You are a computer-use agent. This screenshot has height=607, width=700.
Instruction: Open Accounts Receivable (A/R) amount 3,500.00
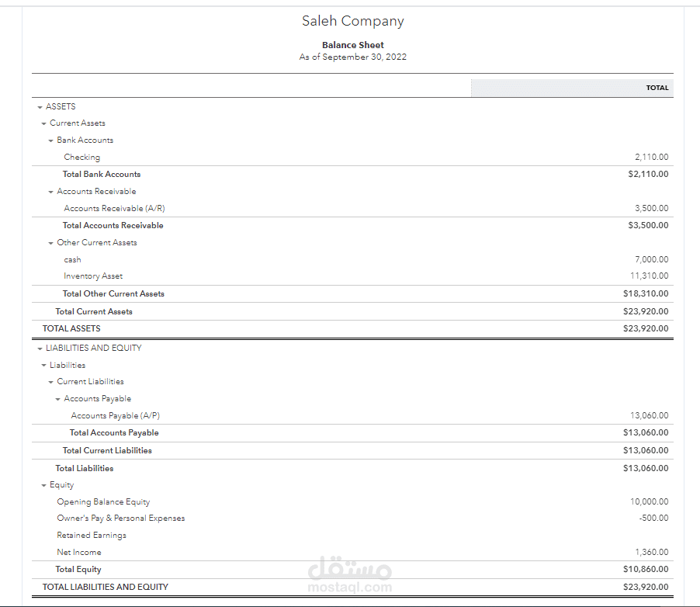click(651, 209)
